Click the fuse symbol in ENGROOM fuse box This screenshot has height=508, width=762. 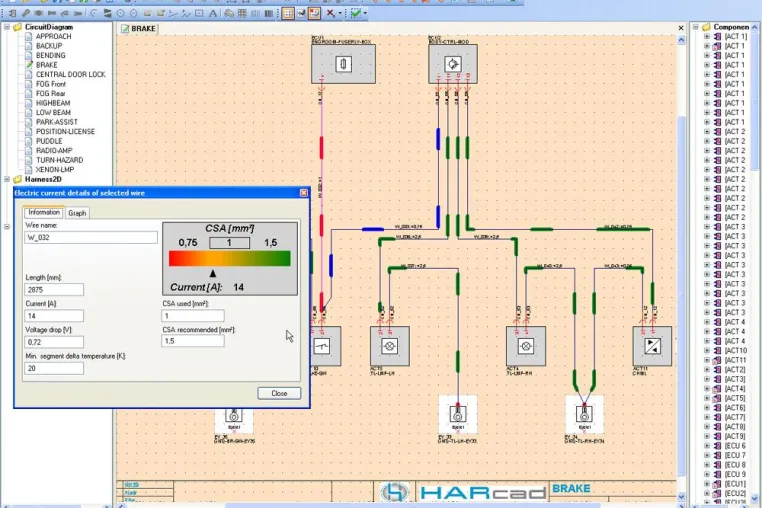point(343,64)
